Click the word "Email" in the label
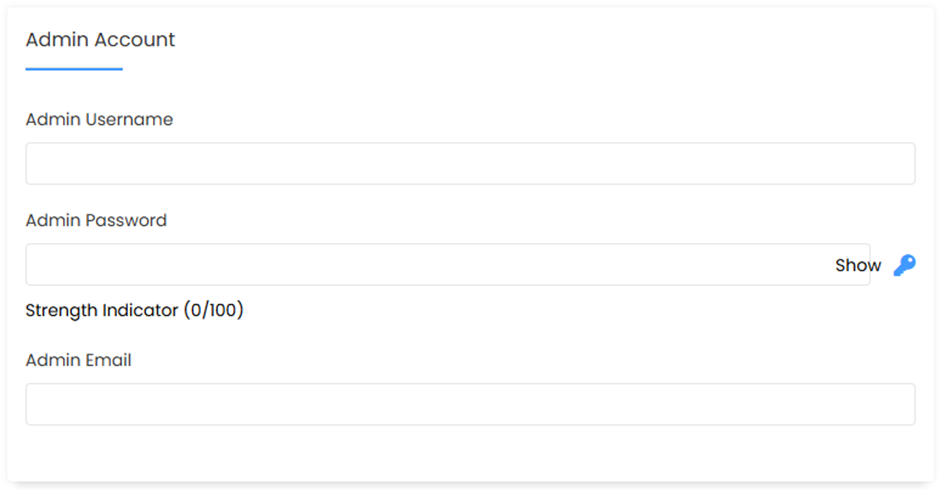940x490 pixels. pos(109,360)
